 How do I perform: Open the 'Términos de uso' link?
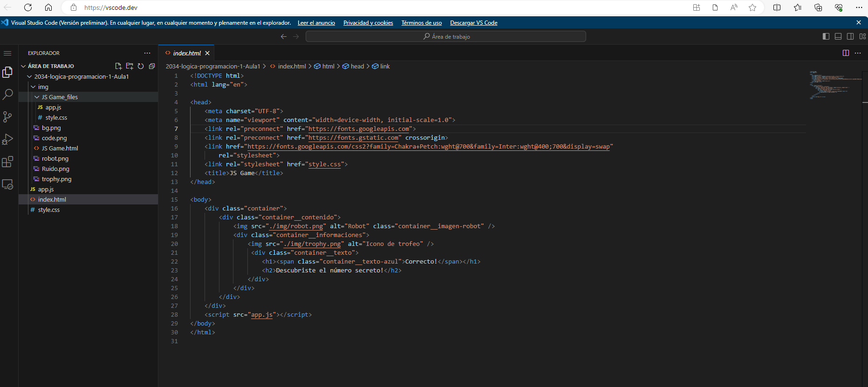click(x=422, y=22)
